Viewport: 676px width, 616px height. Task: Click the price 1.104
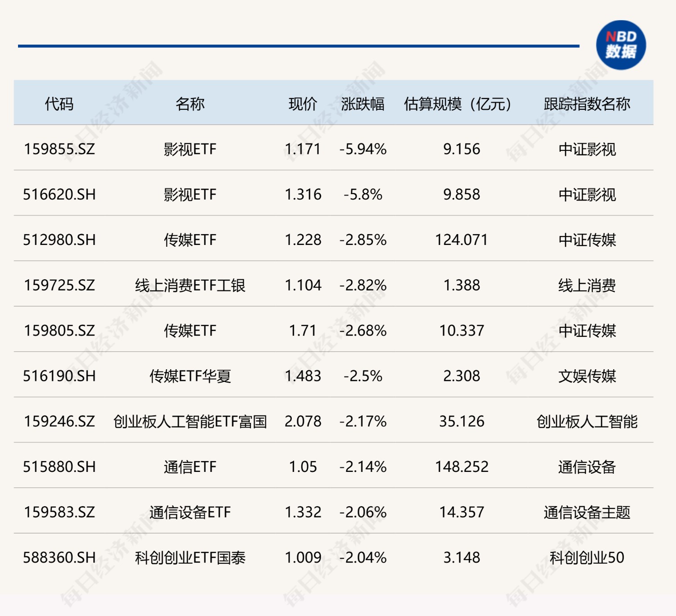pos(303,285)
